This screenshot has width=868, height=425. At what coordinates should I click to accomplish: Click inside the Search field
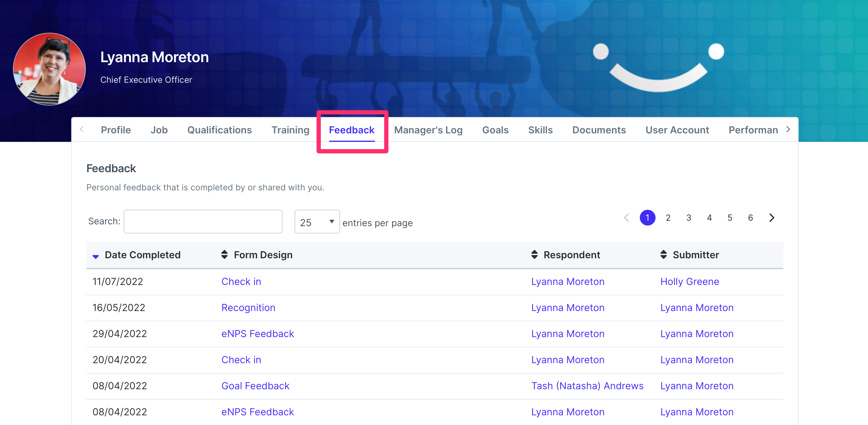click(202, 221)
